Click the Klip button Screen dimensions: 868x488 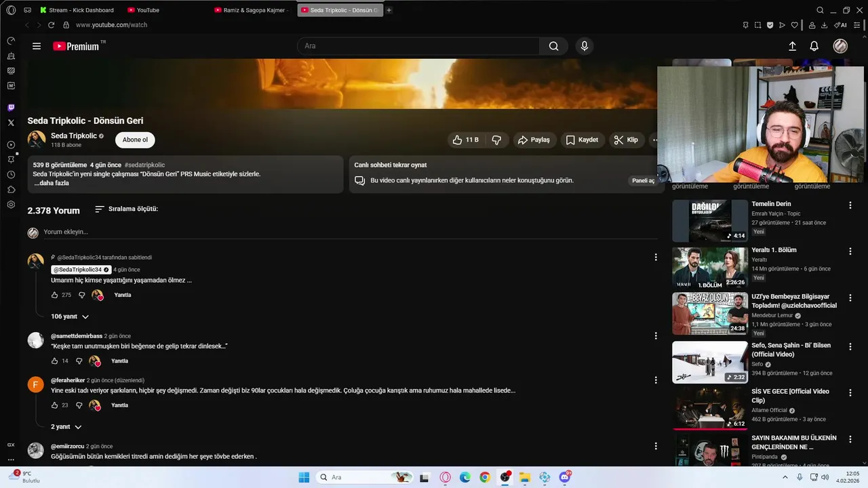(626, 140)
